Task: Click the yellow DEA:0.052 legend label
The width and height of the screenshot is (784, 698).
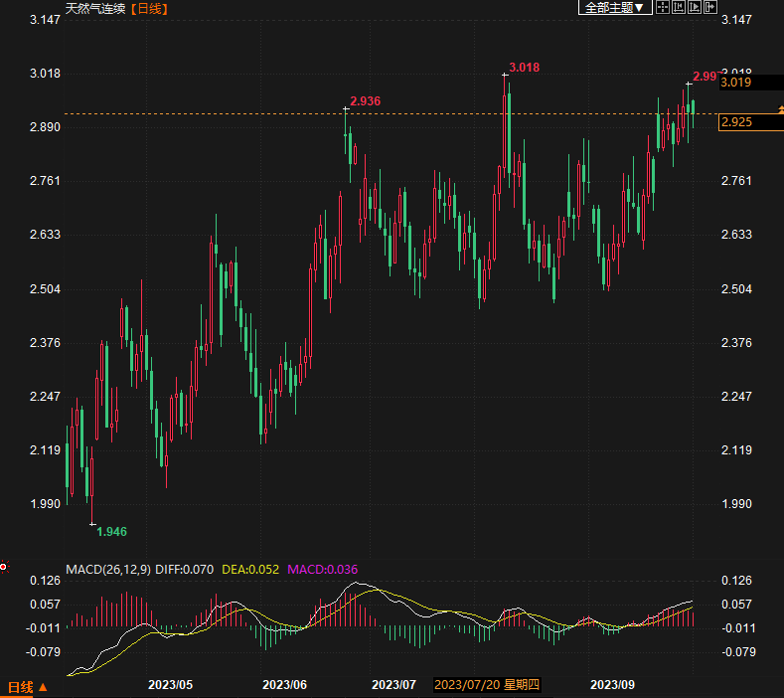Action: pos(250,569)
